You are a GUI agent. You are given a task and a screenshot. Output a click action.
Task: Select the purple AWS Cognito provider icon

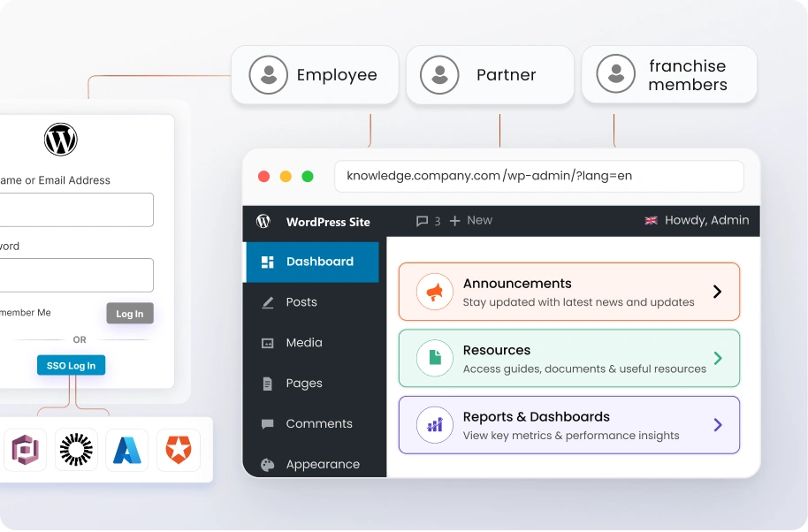26,450
